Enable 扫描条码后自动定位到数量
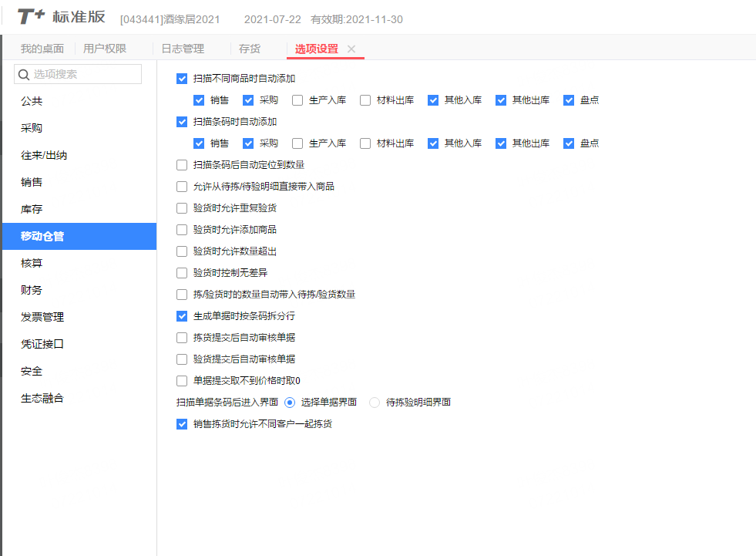Viewport: 756px width, 556px height. click(182, 165)
